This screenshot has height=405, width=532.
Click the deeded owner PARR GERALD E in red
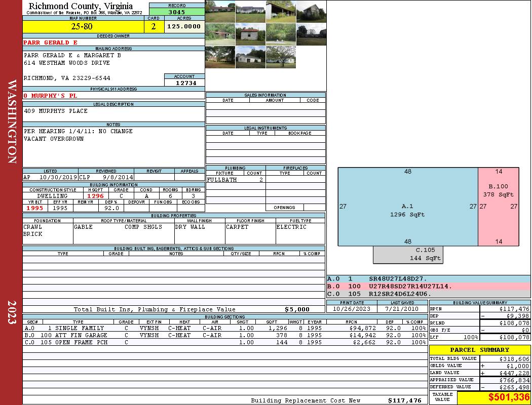50,43
